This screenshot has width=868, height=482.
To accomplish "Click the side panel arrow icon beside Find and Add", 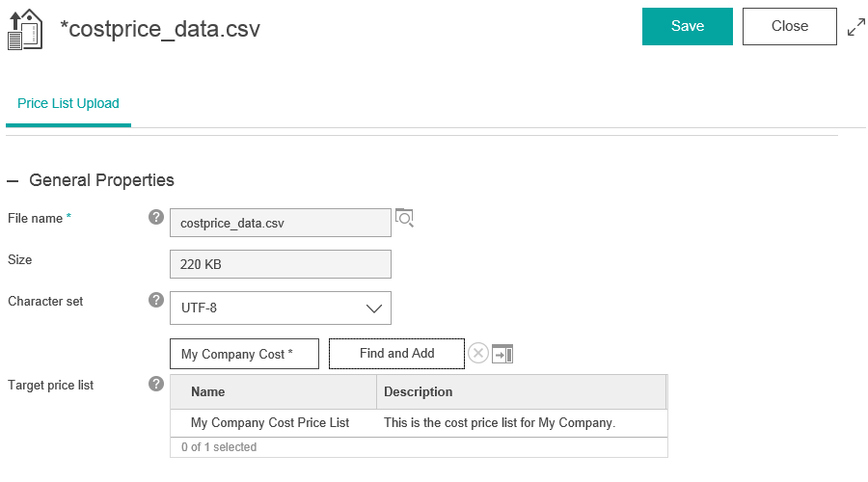I will 502,354.
